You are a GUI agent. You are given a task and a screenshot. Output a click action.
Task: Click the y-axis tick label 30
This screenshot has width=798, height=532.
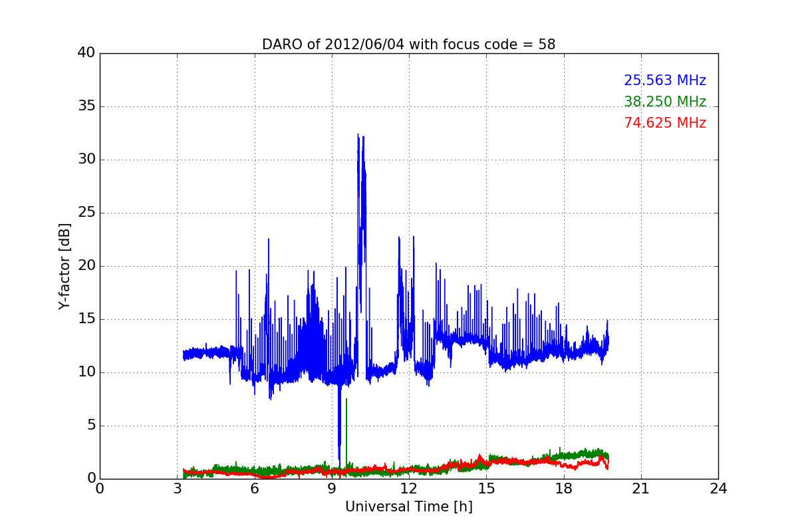coord(86,160)
